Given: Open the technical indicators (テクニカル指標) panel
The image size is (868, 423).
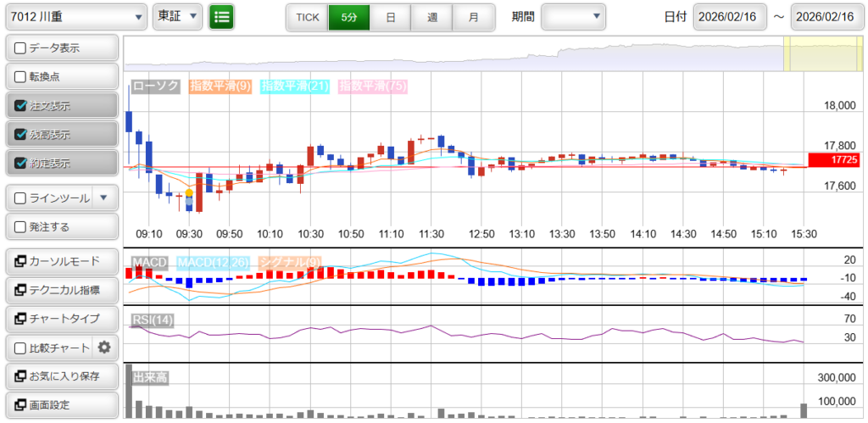Looking at the screenshot, I should pos(61,290).
